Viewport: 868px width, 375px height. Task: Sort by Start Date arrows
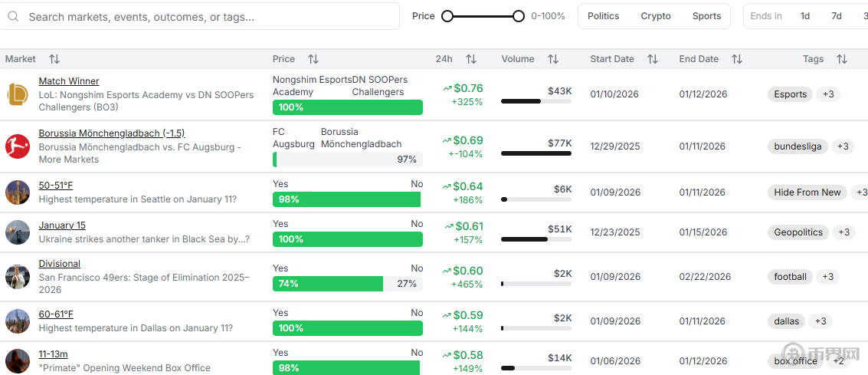pos(653,59)
